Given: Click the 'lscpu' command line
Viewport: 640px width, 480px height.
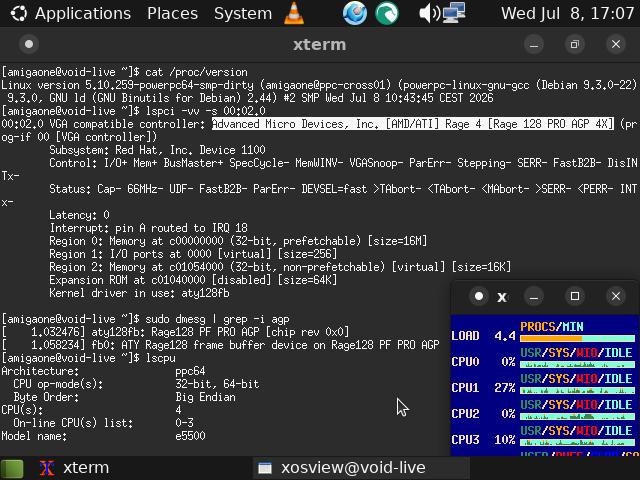Looking at the screenshot, I should 160,358.
